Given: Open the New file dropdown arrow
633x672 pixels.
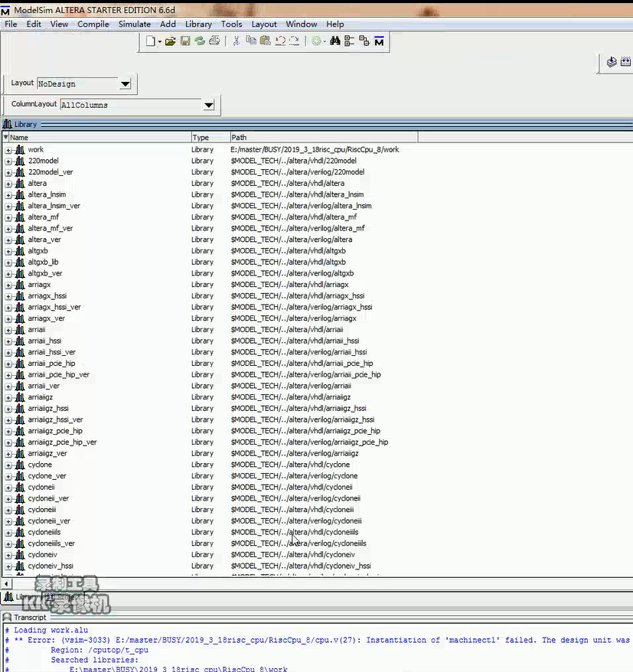Looking at the screenshot, I should tap(159, 41).
